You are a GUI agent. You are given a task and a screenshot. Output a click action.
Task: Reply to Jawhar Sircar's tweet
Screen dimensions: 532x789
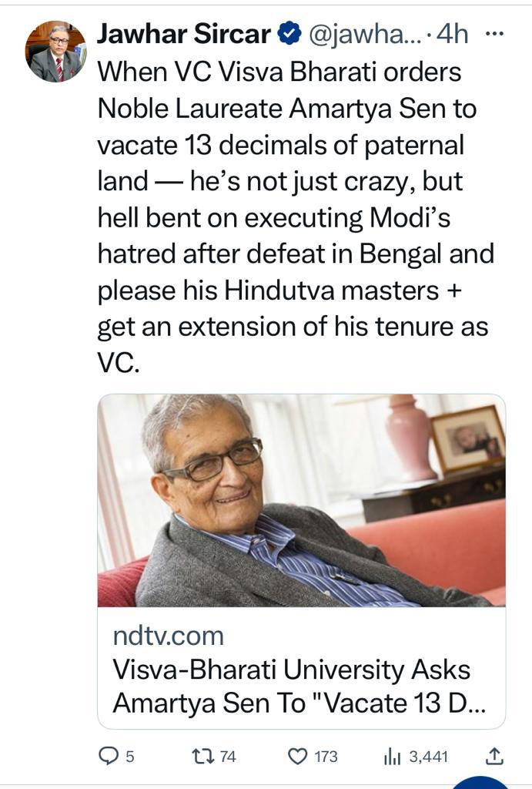pos(108,756)
